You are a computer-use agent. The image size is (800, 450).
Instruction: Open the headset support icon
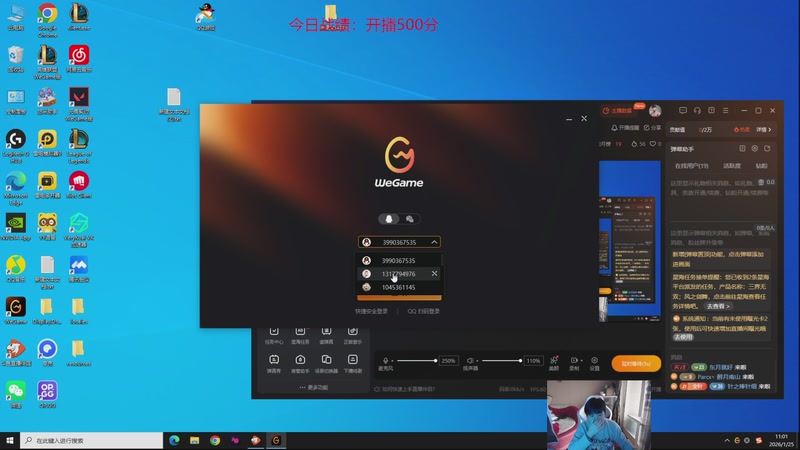(697, 110)
